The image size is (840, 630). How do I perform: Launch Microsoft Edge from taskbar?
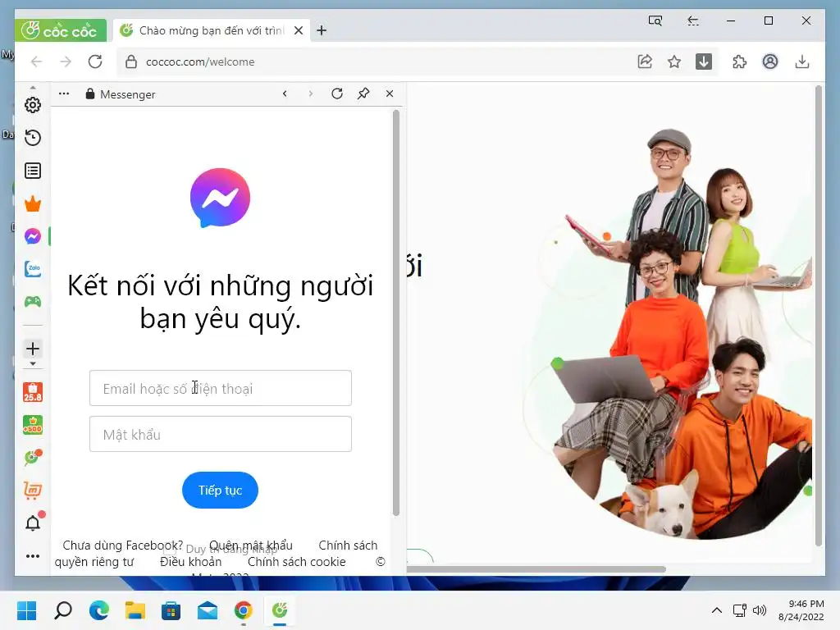coord(99,610)
